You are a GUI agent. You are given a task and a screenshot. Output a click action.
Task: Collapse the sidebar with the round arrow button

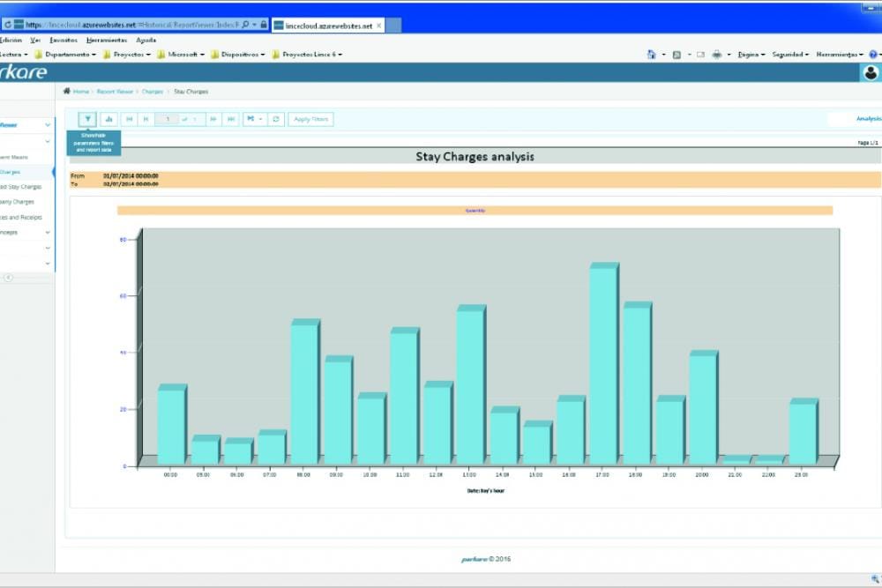(9, 278)
